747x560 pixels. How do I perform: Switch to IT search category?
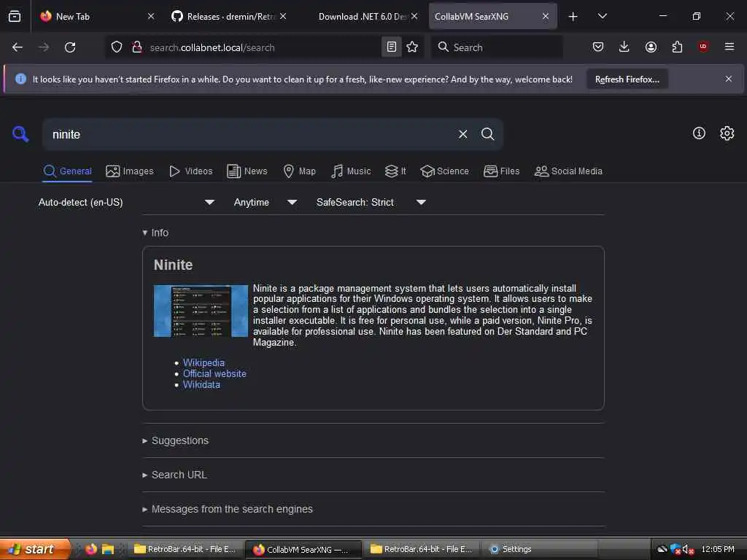point(395,171)
